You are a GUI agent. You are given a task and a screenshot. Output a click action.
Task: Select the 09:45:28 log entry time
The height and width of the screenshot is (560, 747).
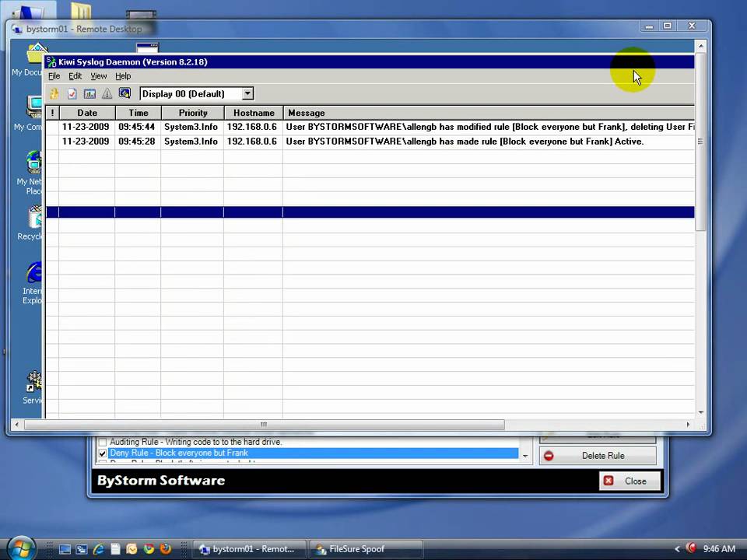(137, 142)
